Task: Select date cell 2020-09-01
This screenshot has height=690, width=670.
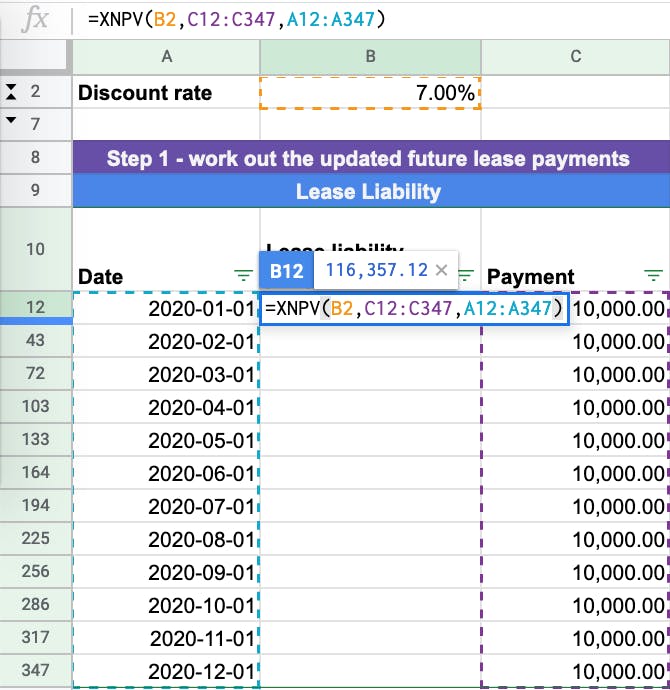Action: (x=166, y=573)
